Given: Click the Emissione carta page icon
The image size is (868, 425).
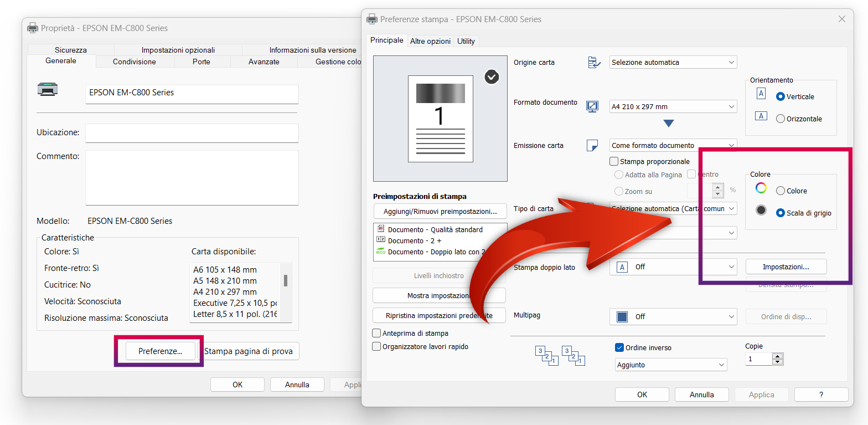Looking at the screenshot, I should click(592, 145).
